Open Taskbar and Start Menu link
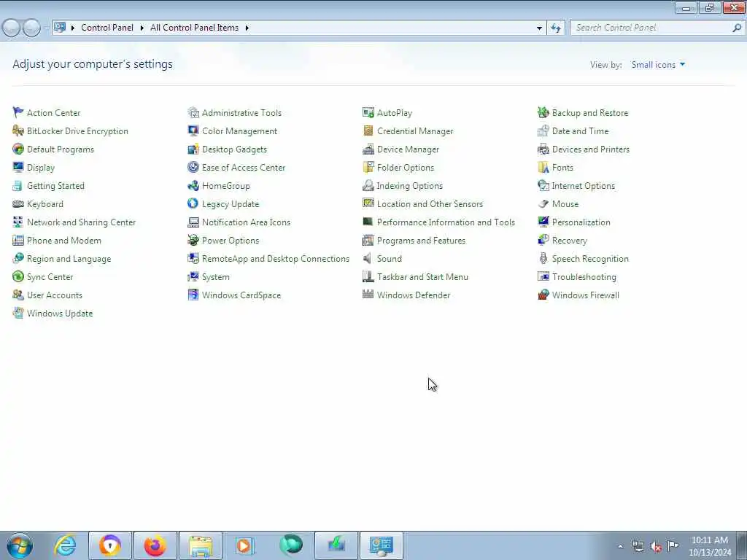The height and width of the screenshot is (560, 747). [x=422, y=276]
